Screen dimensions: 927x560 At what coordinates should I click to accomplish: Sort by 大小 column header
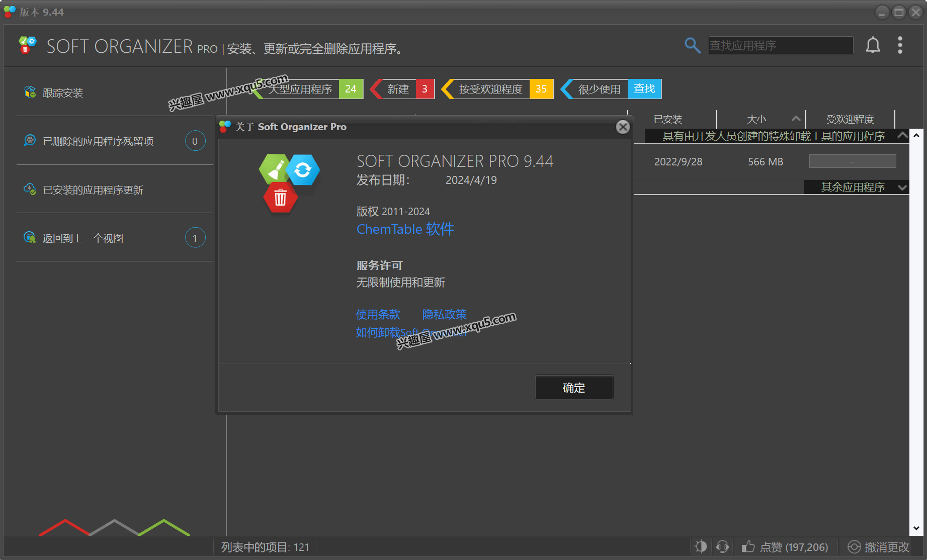[761, 119]
